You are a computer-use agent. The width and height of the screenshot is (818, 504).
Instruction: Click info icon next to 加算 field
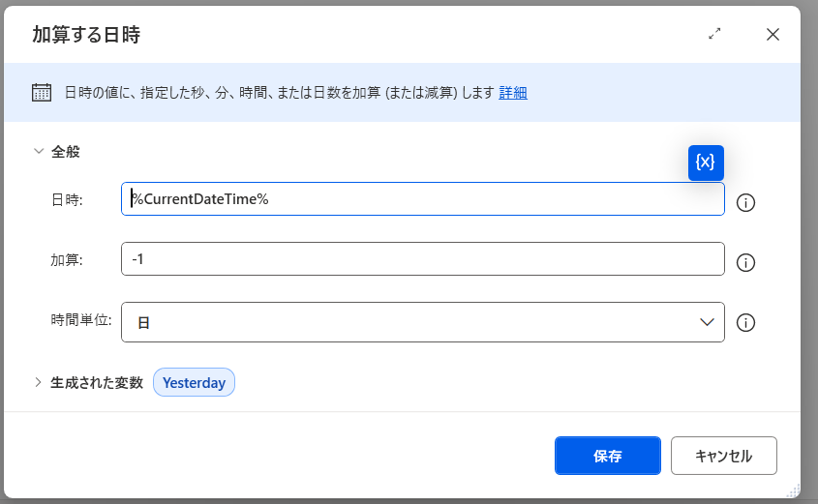(745, 262)
